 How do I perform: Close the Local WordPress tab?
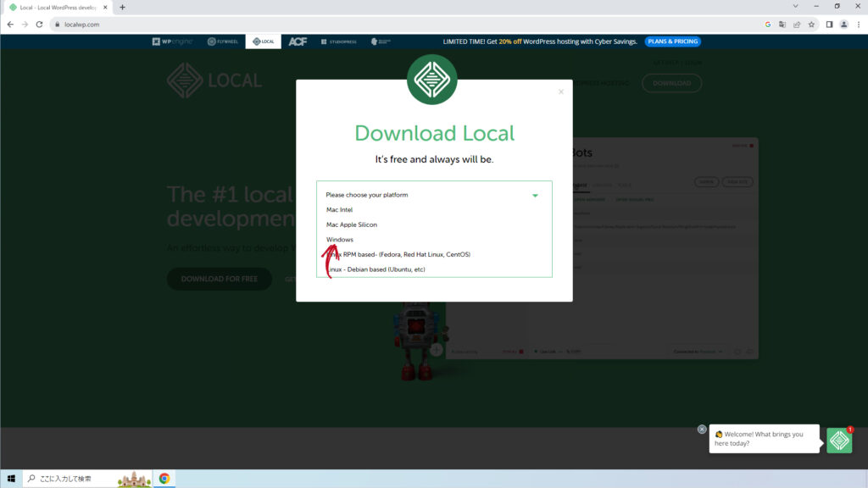click(x=105, y=7)
